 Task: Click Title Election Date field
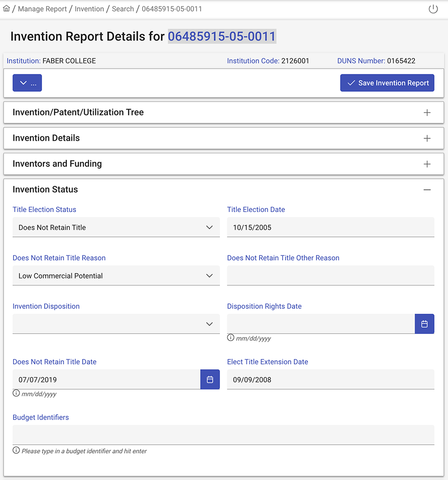coord(331,227)
